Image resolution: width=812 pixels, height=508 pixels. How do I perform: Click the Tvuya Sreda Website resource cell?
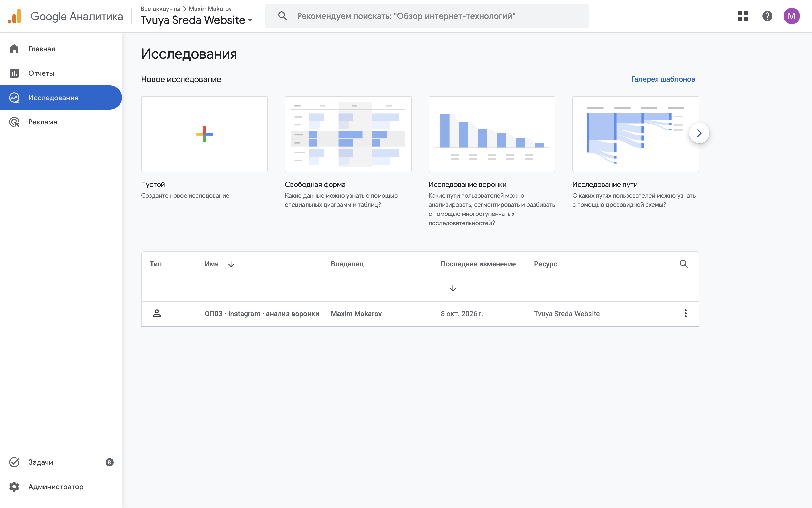coord(567,314)
